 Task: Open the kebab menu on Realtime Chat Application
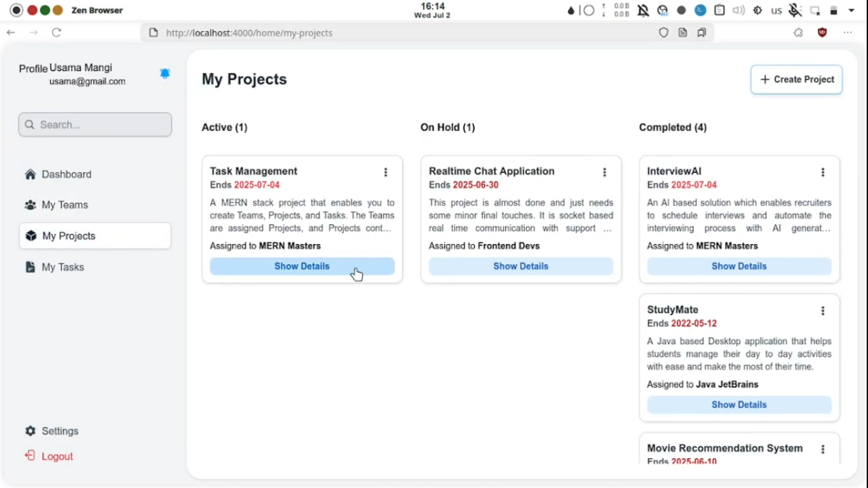[604, 172]
